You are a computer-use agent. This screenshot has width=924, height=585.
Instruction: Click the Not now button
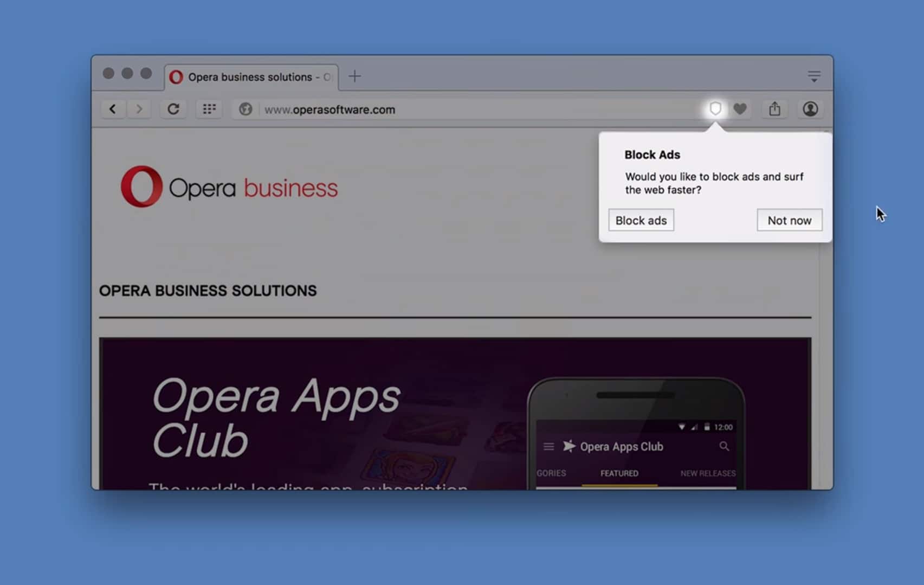click(x=790, y=220)
